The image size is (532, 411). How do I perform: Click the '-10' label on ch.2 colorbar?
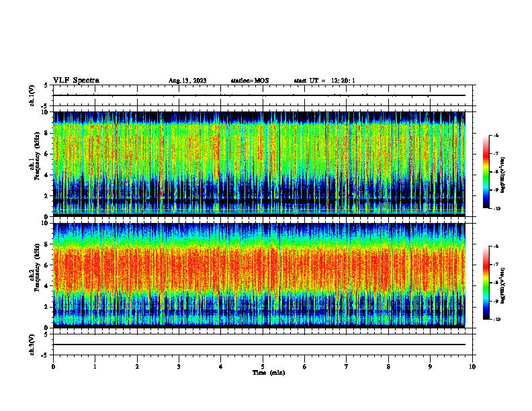click(497, 320)
